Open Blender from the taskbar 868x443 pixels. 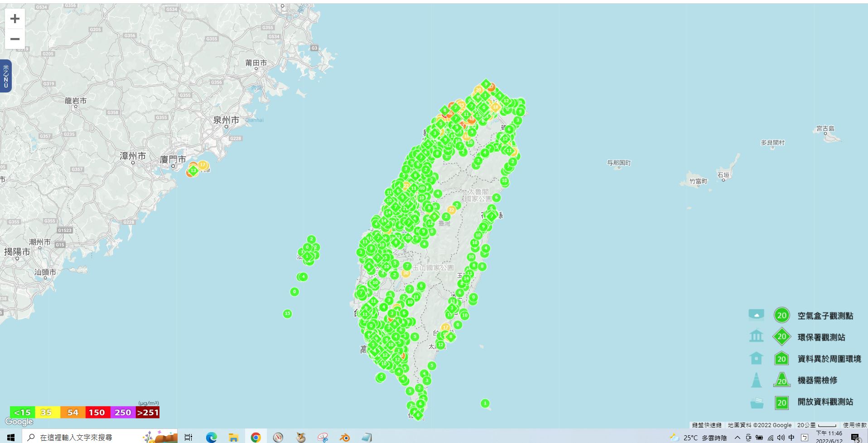point(345,437)
